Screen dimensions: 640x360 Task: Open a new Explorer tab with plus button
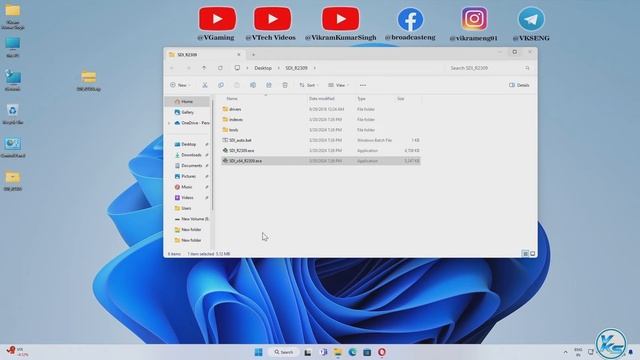point(253,55)
